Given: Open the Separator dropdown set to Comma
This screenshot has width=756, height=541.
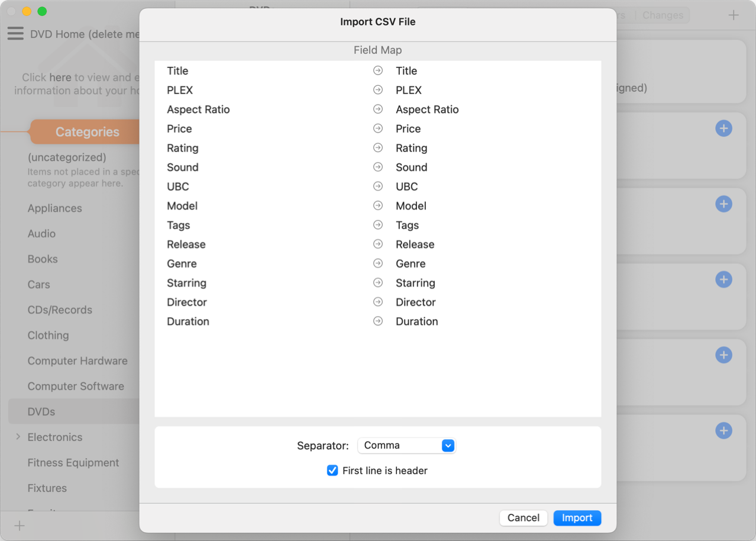Looking at the screenshot, I should (x=406, y=446).
